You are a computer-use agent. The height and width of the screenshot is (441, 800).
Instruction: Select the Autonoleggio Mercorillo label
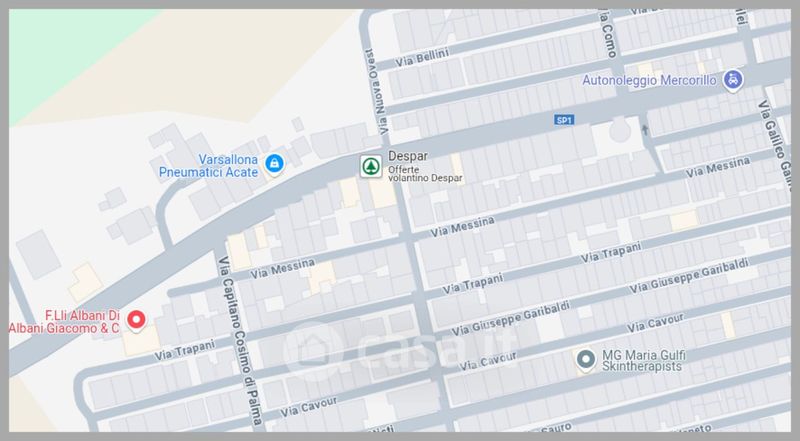[x=649, y=80]
